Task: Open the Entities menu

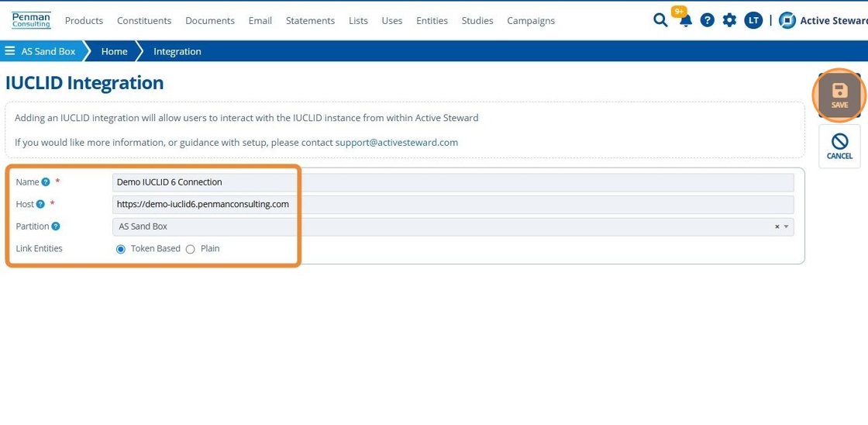Action: pyautogui.click(x=432, y=20)
